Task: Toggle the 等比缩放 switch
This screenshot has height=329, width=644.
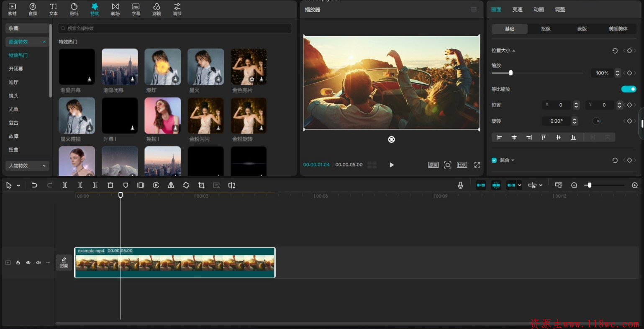Action: pyautogui.click(x=628, y=89)
